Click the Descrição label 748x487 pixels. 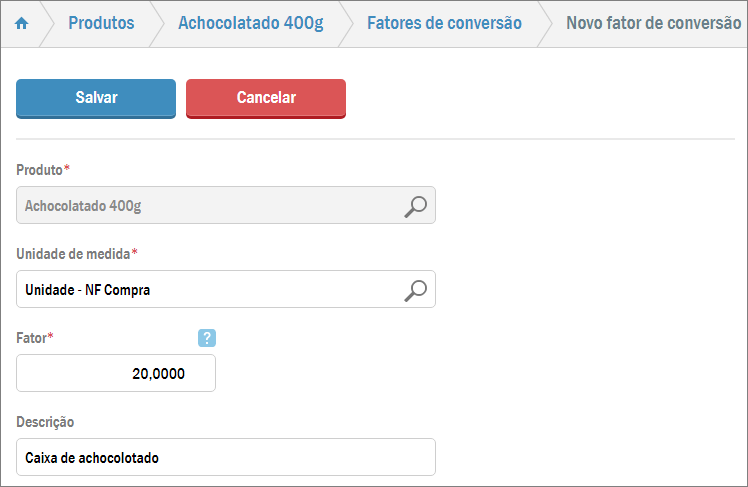point(45,422)
